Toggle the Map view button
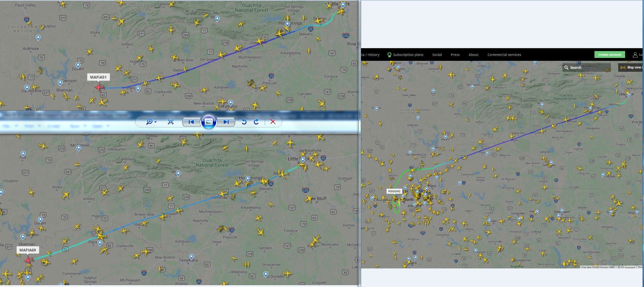Screen dimensions: 644x287 point(631,67)
